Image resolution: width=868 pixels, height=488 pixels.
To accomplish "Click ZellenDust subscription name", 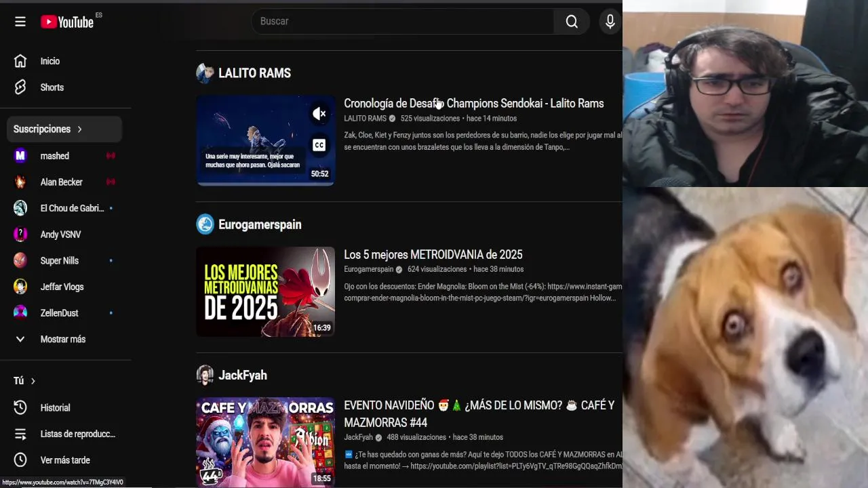I will [59, 312].
